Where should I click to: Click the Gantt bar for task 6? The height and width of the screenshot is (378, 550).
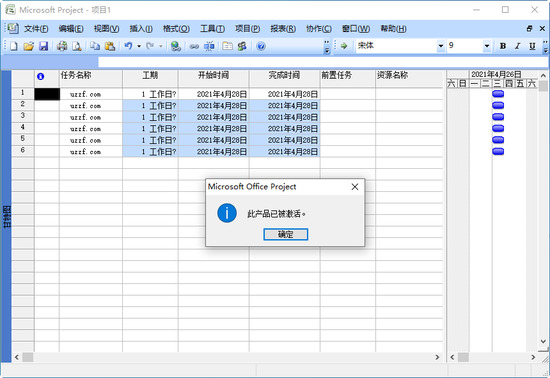pyautogui.click(x=498, y=151)
